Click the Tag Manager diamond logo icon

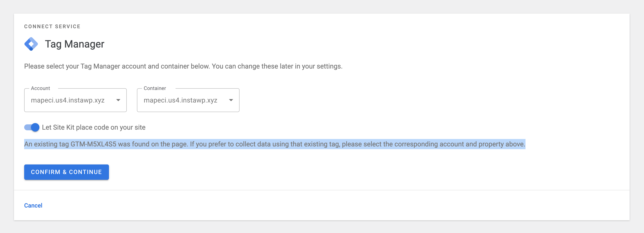pos(31,44)
